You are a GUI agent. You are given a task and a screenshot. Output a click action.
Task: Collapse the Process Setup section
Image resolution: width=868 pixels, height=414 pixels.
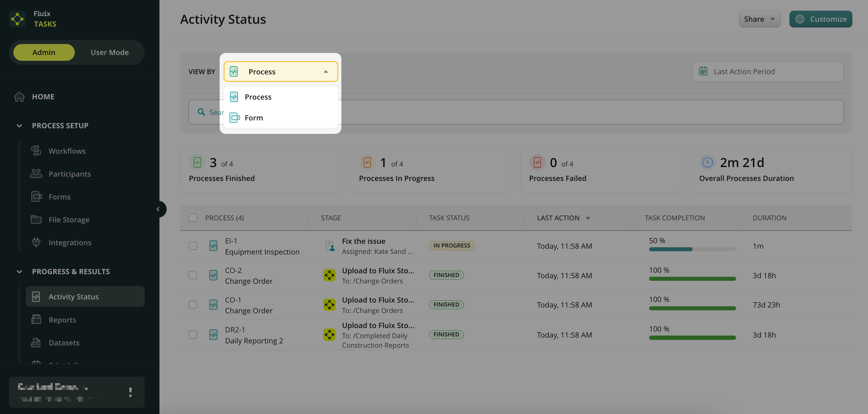(19, 126)
